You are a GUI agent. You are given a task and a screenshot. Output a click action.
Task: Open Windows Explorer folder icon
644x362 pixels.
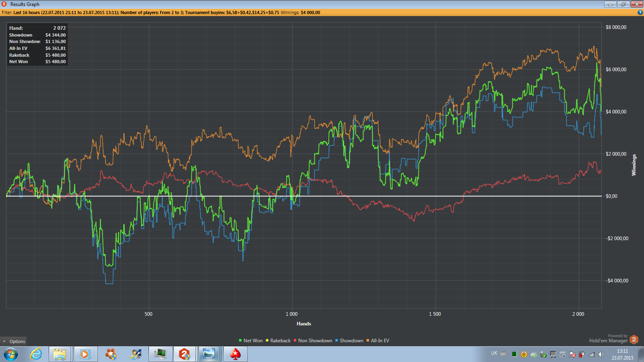point(60,354)
